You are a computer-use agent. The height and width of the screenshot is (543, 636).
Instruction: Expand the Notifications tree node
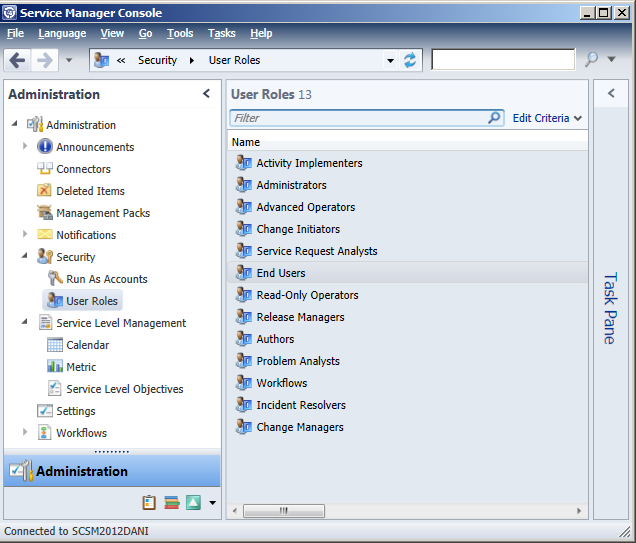tap(25, 234)
